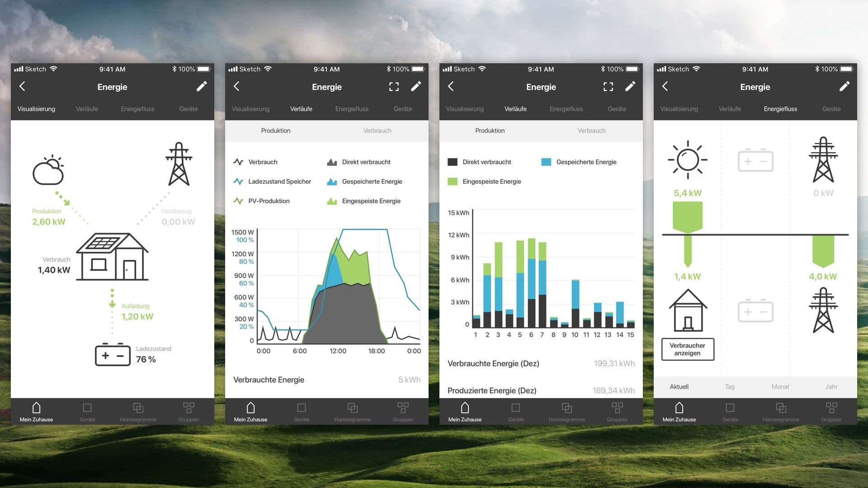This screenshot has width=868, height=488.
Task: Open Tag in the time range selector
Action: 730,387
